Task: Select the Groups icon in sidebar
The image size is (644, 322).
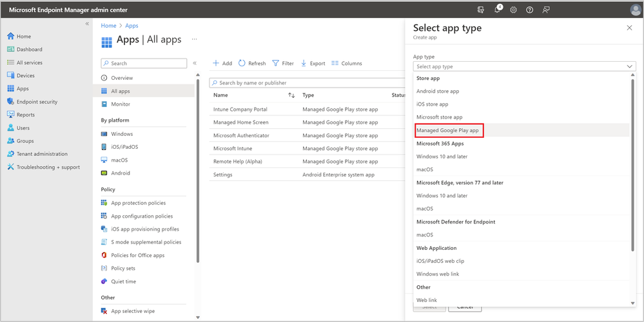Action: [11, 140]
